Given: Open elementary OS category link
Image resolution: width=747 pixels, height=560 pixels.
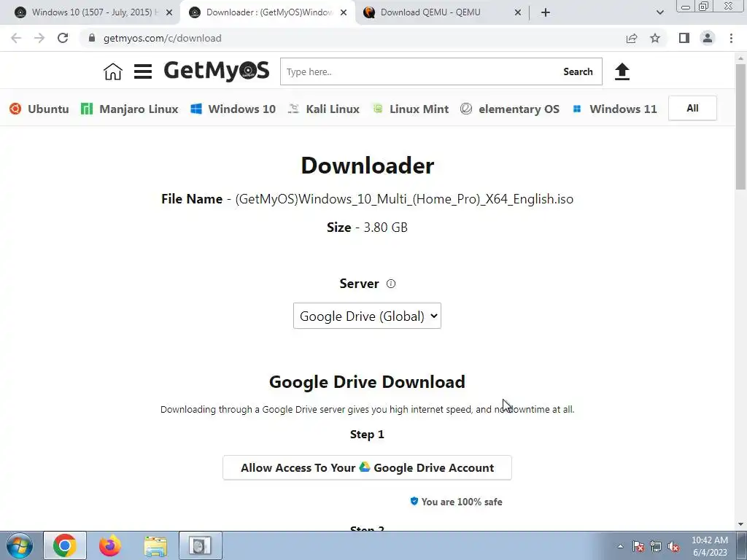Looking at the screenshot, I should tap(510, 109).
